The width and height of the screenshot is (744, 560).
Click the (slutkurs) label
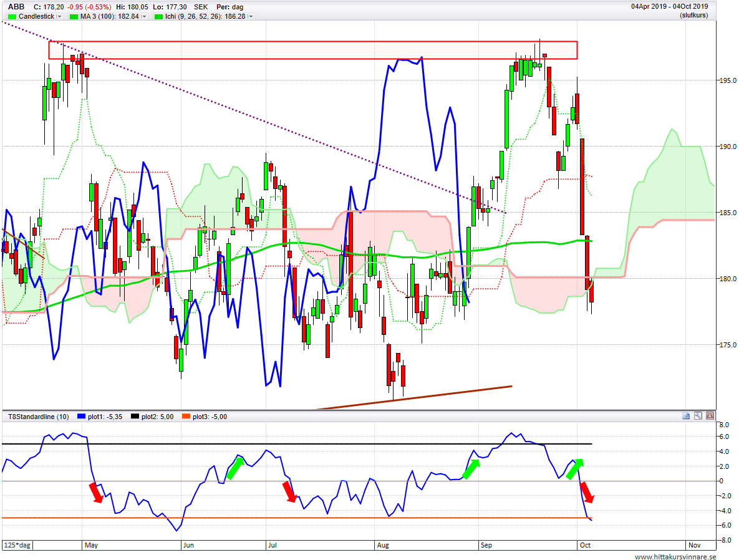pos(693,15)
